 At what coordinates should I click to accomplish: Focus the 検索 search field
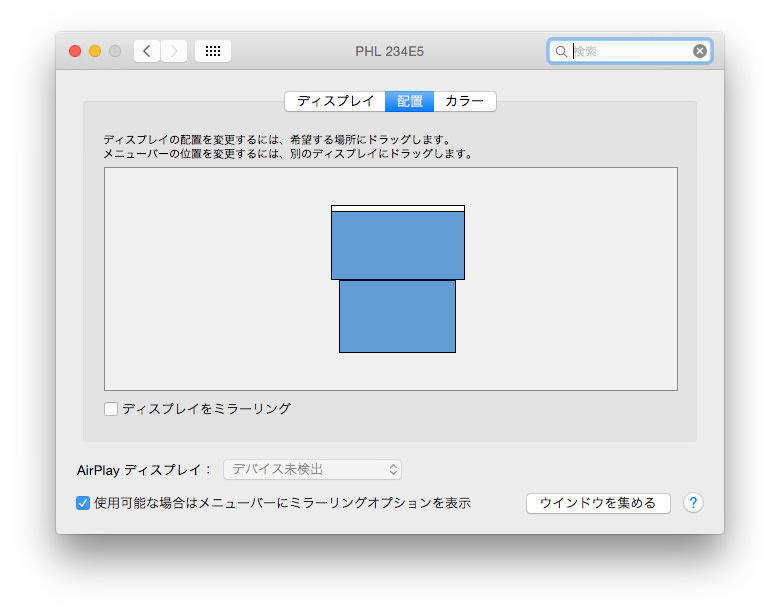click(632, 51)
